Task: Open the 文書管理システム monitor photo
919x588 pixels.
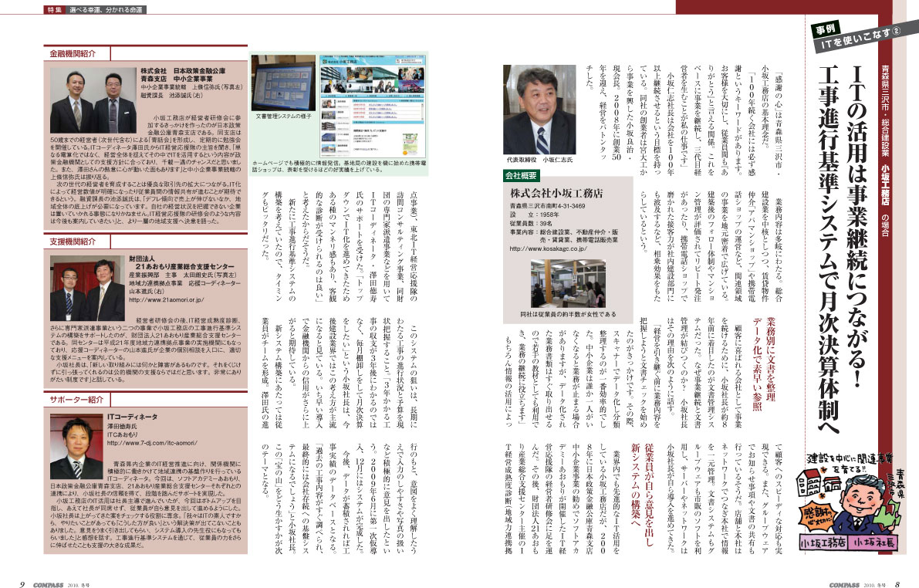Action: pos(284,83)
